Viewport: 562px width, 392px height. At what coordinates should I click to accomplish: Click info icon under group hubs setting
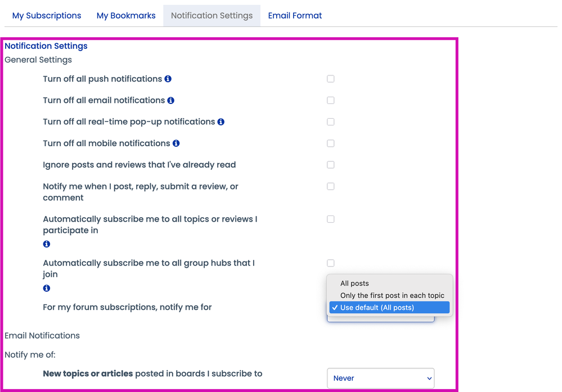(47, 288)
